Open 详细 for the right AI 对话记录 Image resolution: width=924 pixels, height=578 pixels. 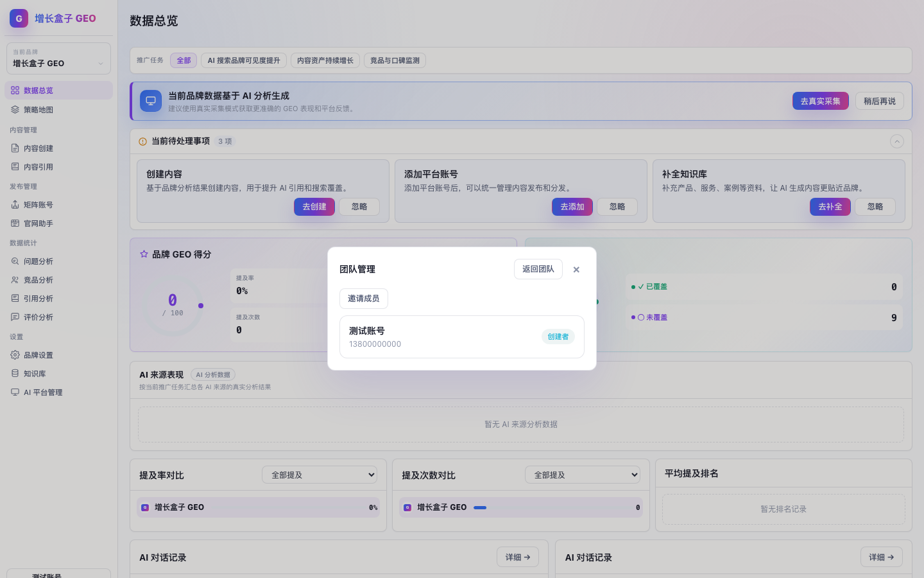tap(882, 557)
